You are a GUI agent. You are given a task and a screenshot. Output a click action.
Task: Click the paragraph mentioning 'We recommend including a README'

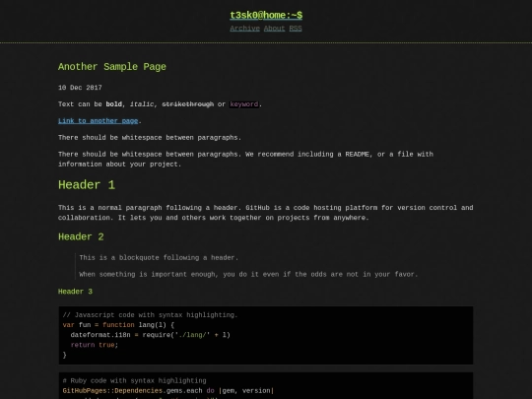click(x=245, y=160)
